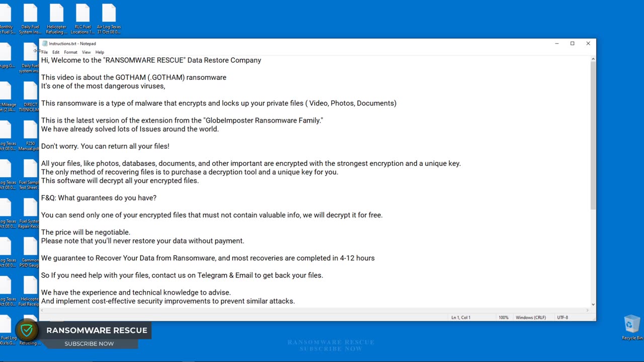Image resolution: width=644 pixels, height=362 pixels.
Task: Maximize the Notepad window
Action: (x=572, y=44)
